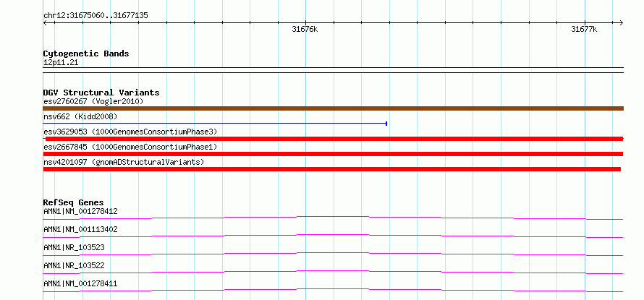This screenshot has width=644, height=300.
Task: Click AMN1|NR_103522 transcript label
Action: click(x=74, y=265)
